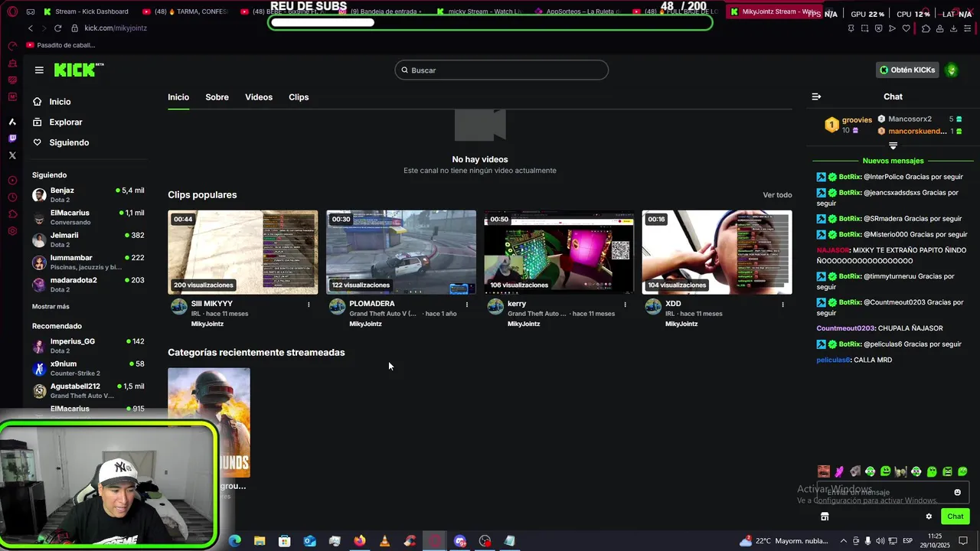
Task: Click the Buscar search field
Action: [x=501, y=70]
